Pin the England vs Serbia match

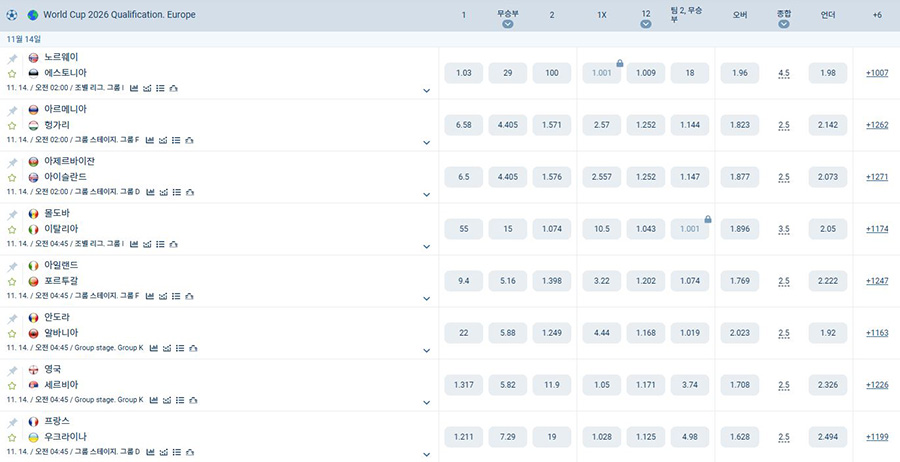[x=12, y=371]
